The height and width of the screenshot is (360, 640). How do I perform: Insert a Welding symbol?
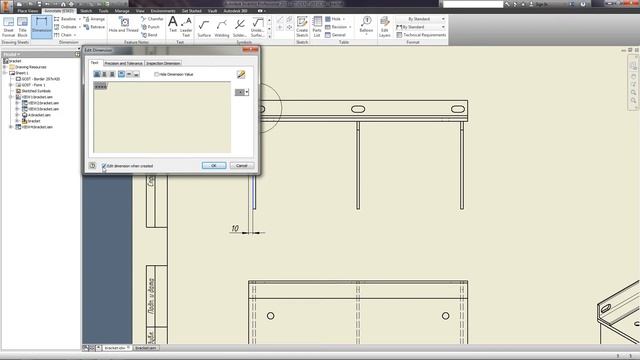(222, 28)
